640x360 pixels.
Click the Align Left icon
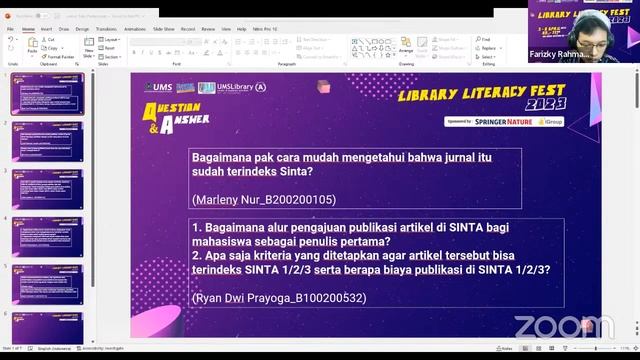click(238, 53)
